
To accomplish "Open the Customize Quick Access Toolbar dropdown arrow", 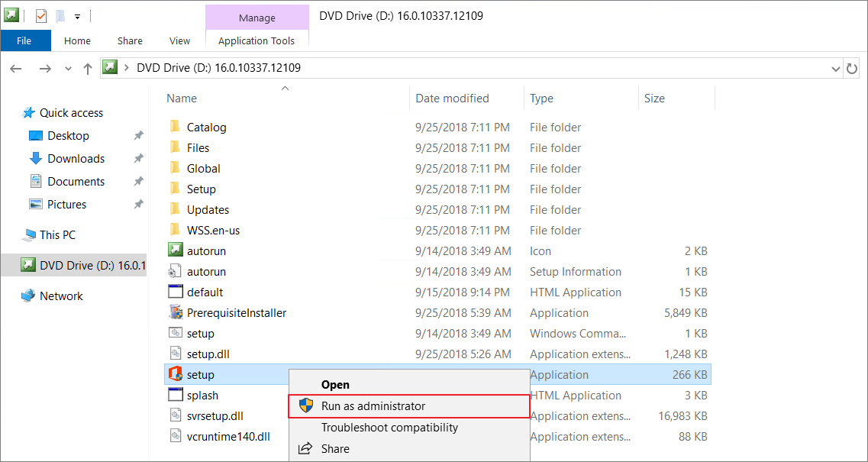I will (78, 17).
